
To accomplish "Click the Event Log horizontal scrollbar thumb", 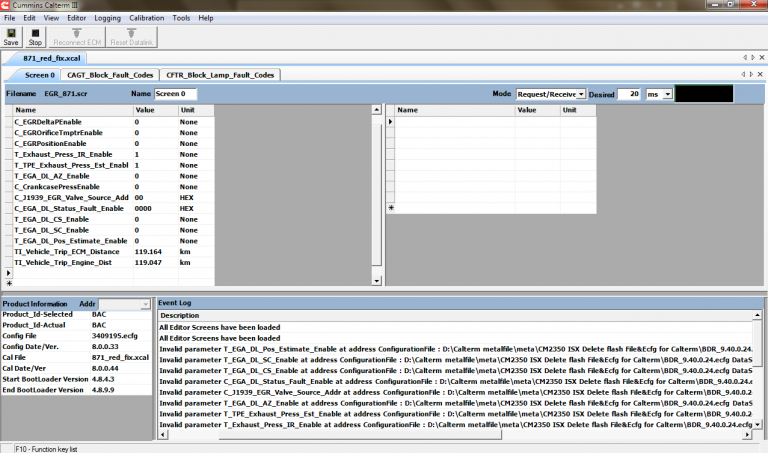I will click(360, 434).
